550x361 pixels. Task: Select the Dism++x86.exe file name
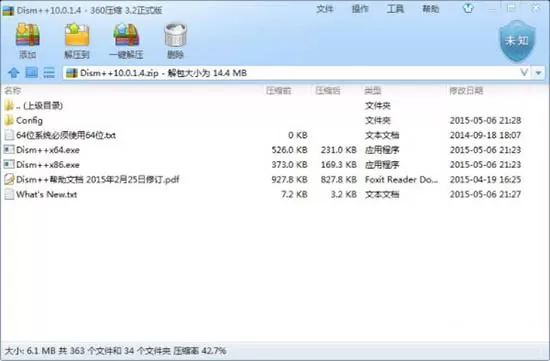(48, 165)
